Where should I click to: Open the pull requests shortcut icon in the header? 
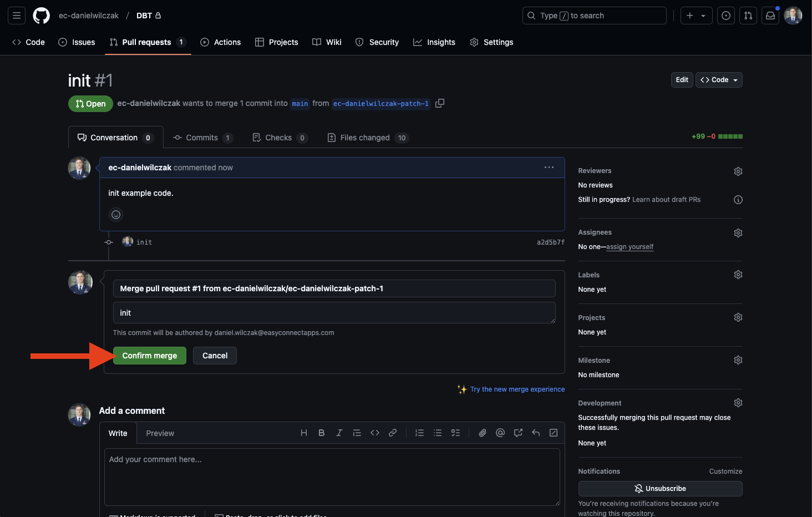[748, 16]
